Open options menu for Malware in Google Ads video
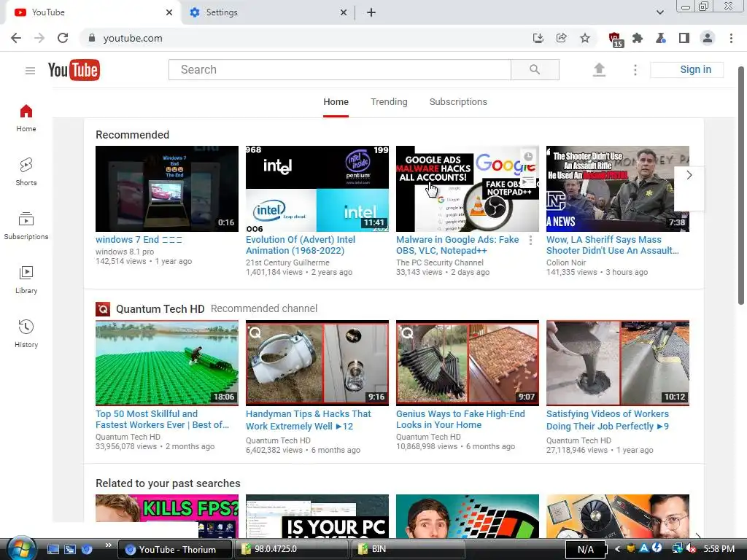 coord(530,241)
